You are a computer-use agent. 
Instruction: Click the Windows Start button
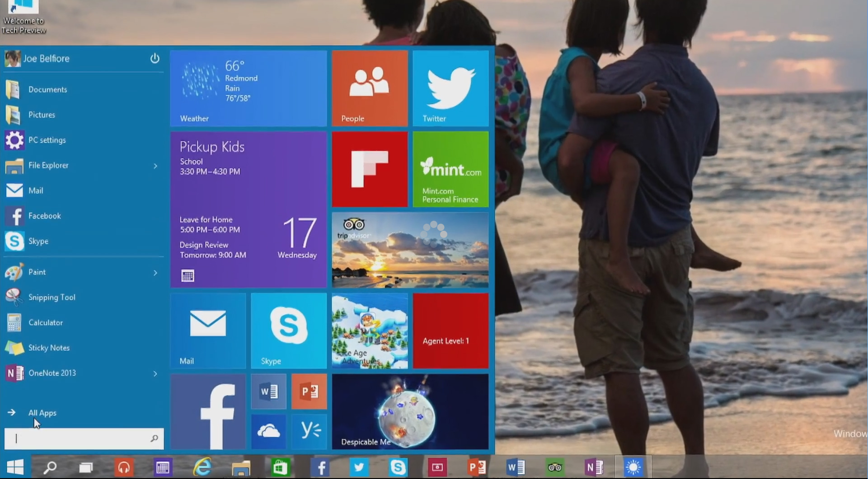pos(15,467)
